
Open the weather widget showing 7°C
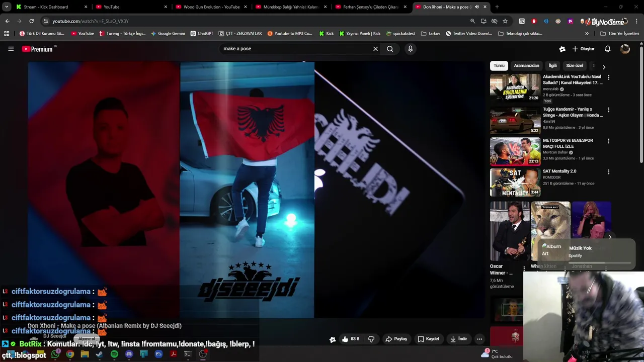click(497, 354)
